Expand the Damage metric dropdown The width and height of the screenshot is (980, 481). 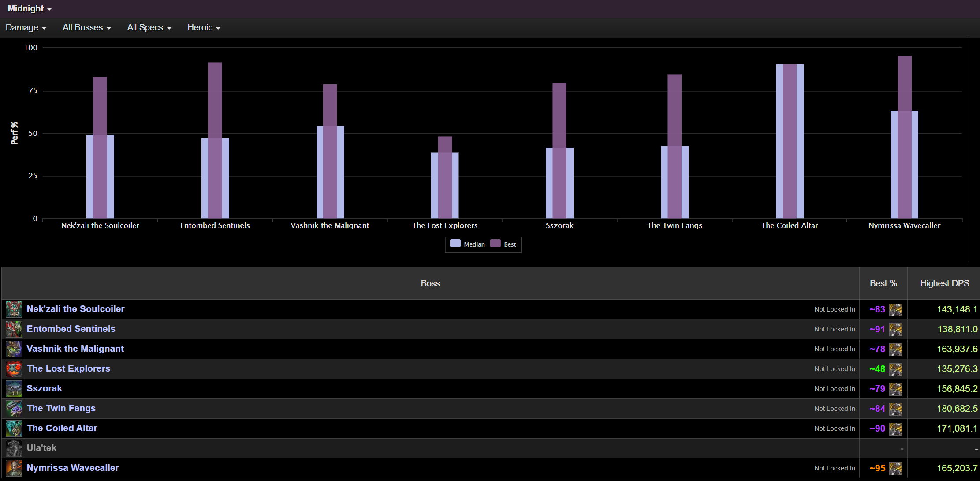[26, 27]
